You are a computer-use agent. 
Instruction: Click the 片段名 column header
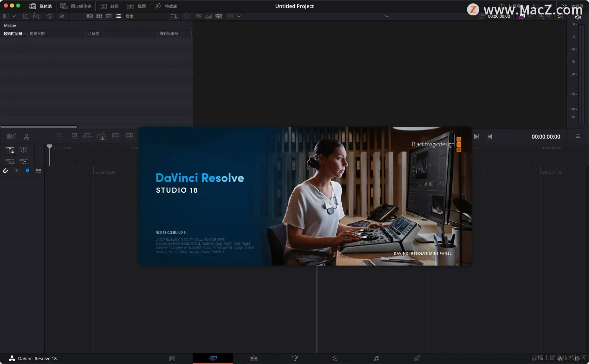pyautogui.click(x=121, y=33)
